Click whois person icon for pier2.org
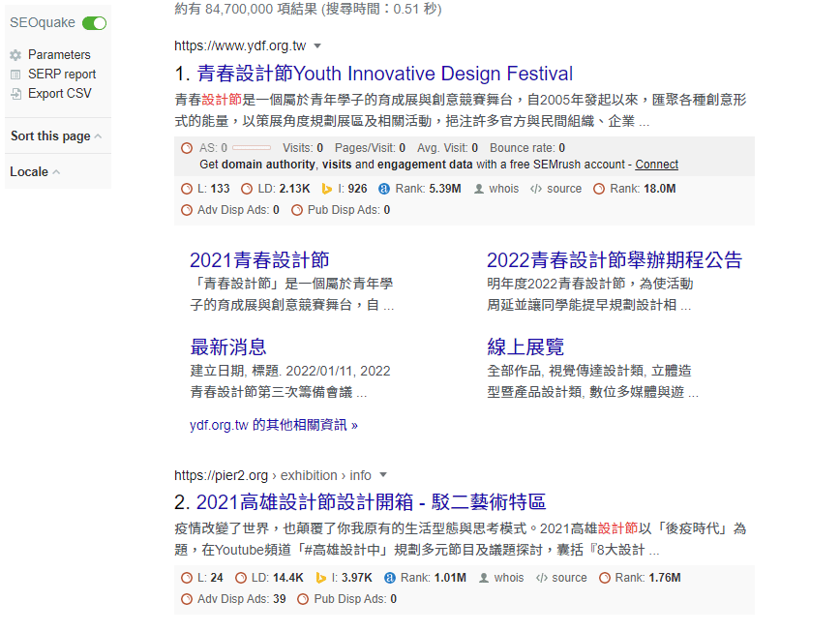The width and height of the screenshot is (840, 632). tap(484, 578)
